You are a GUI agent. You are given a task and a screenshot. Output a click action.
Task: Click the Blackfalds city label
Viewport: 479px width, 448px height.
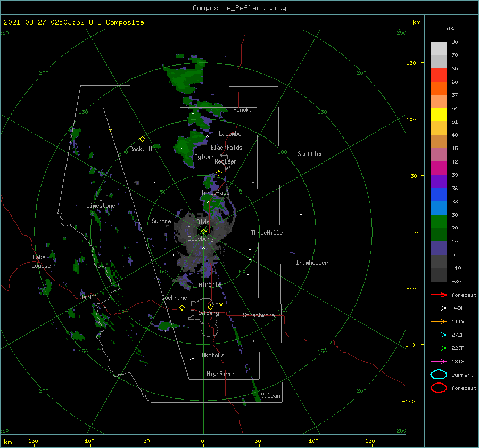(226, 148)
